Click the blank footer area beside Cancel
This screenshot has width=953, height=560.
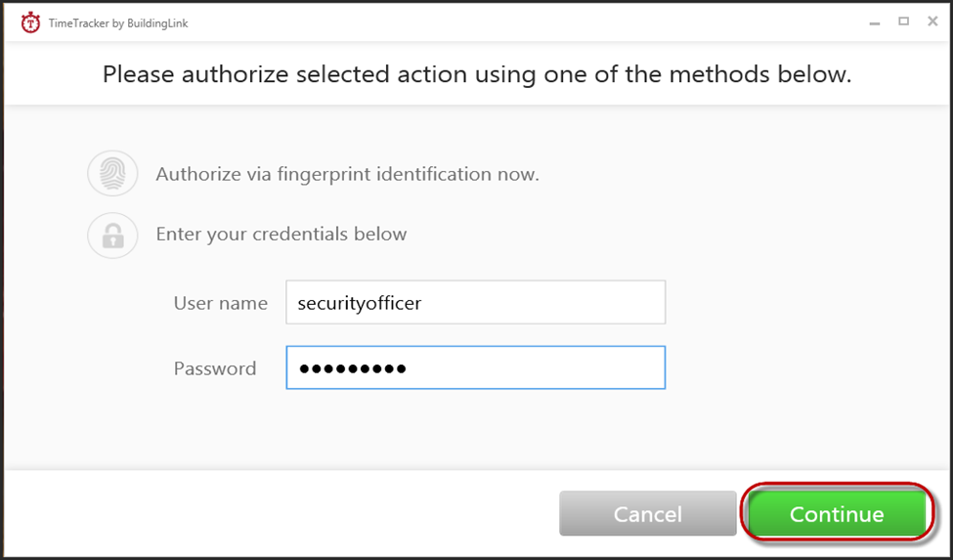click(x=280, y=514)
